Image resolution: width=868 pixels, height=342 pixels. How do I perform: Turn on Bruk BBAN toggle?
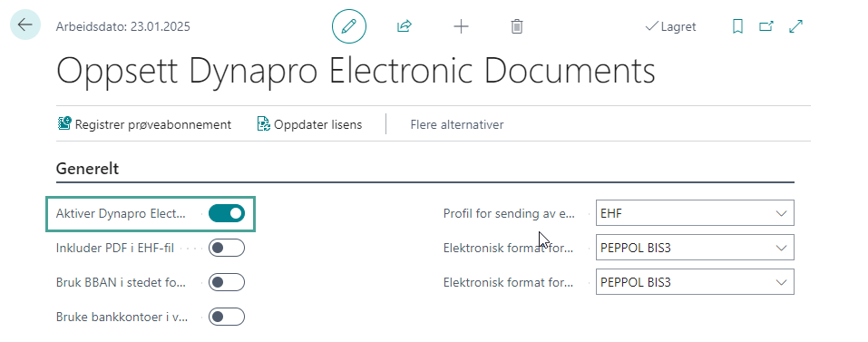coord(227,282)
